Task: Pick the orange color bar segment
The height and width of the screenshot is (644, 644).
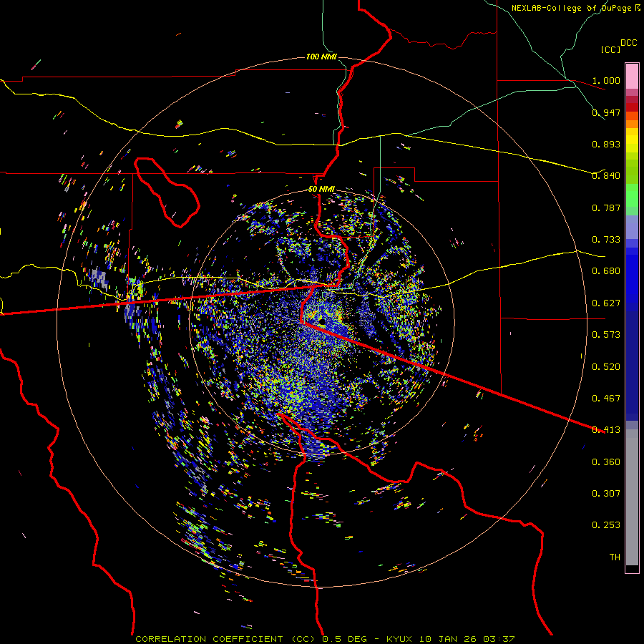Action: pyautogui.click(x=632, y=124)
